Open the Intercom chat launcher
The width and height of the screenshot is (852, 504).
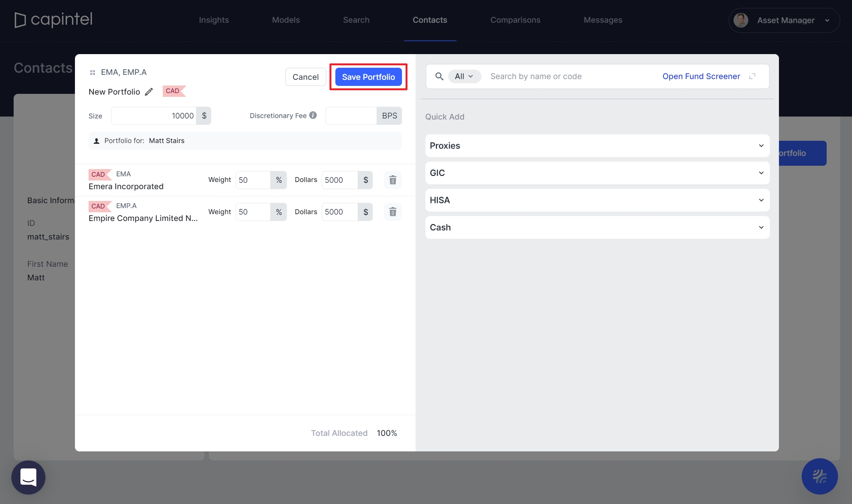pyautogui.click(x=28, y=477)
